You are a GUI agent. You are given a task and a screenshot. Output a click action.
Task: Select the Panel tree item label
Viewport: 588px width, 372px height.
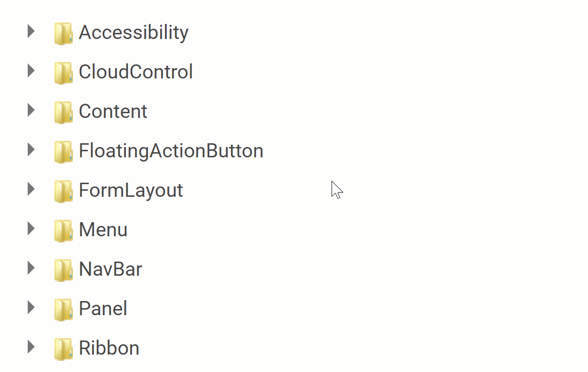coord(103,309)
